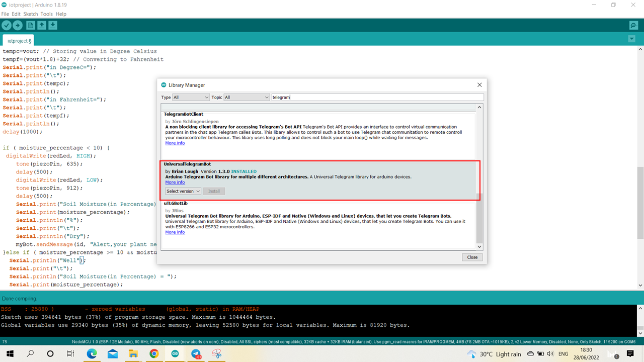
Task: Click the code line 'Serial.println("Well");'
Action: coord(48,260)
